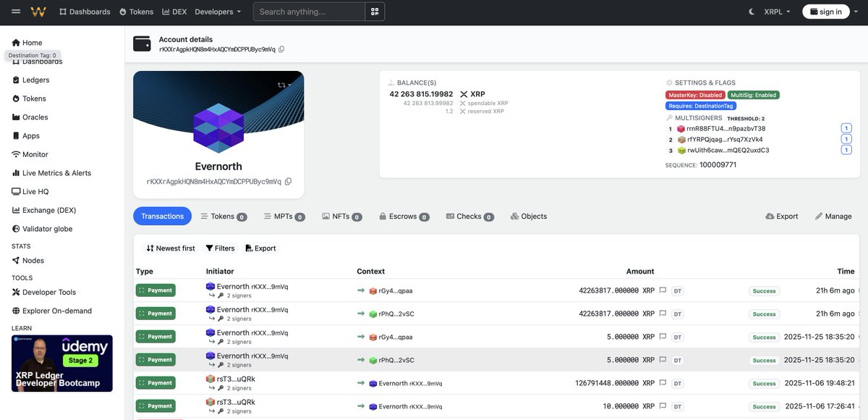Image resolution: width=868 pixels, height=420 pixels.
Task: Click the sequence number 100009771
Action: pyautogui.click(x=718, y=165)
